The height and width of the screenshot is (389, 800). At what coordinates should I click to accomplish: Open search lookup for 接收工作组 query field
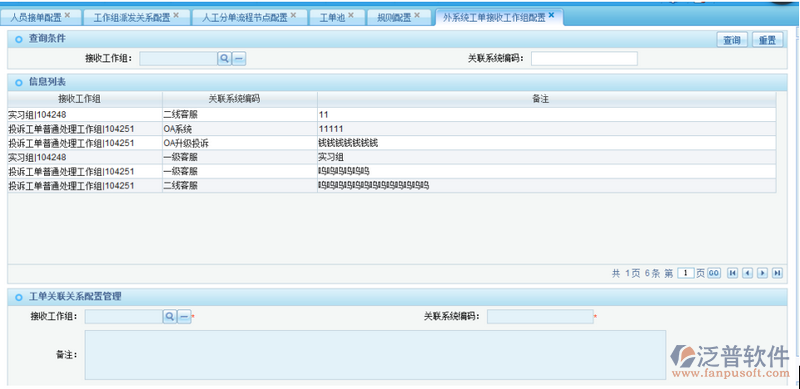click(224, 59)
